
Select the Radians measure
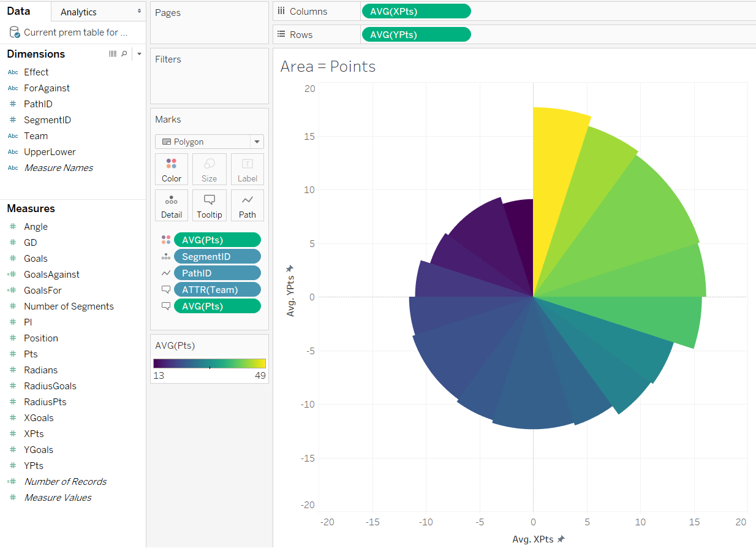pos(40,370)
